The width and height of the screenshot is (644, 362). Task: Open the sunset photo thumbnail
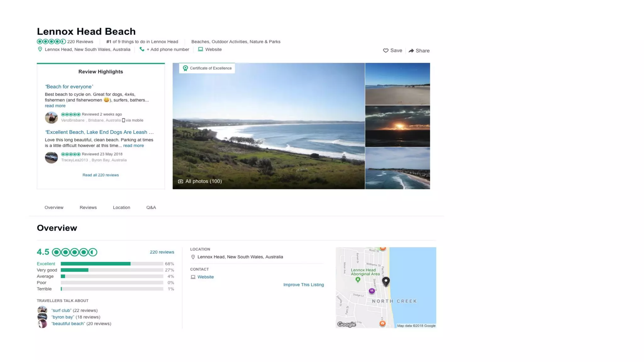coord(397,126)
